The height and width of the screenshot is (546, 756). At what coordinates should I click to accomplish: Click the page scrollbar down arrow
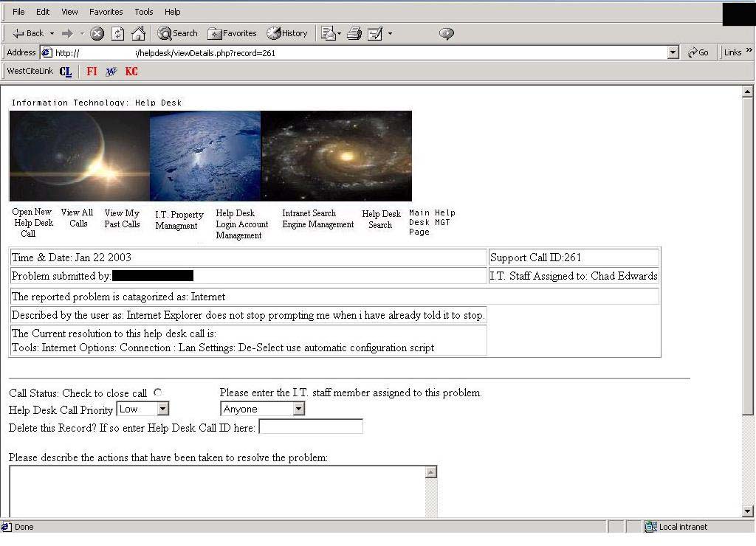747,511
